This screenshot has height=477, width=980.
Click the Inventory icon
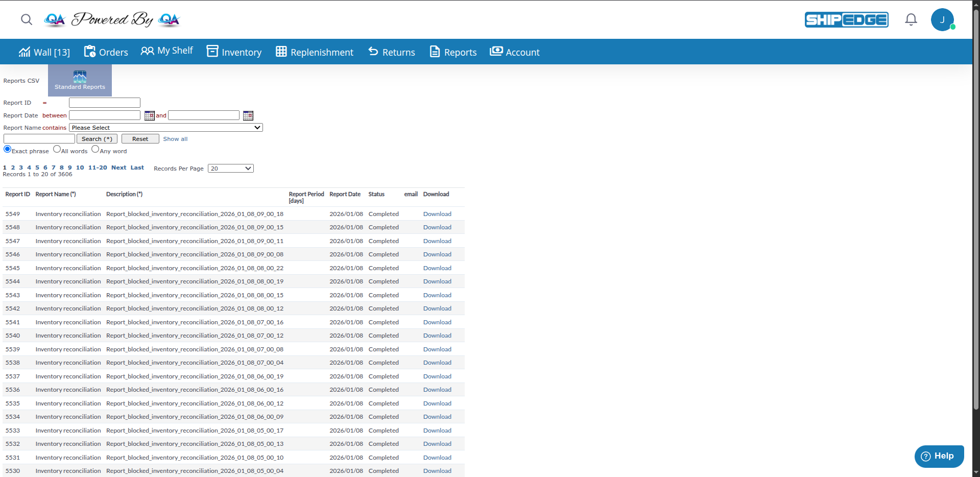pyautogui.click(x=212, y=52)
